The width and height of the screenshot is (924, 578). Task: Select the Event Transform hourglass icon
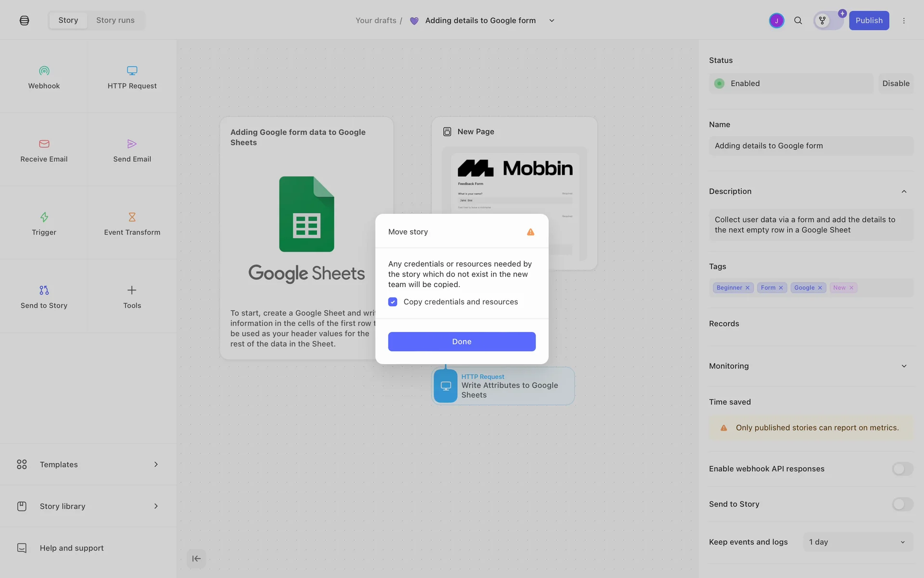[x=132, y=217]
